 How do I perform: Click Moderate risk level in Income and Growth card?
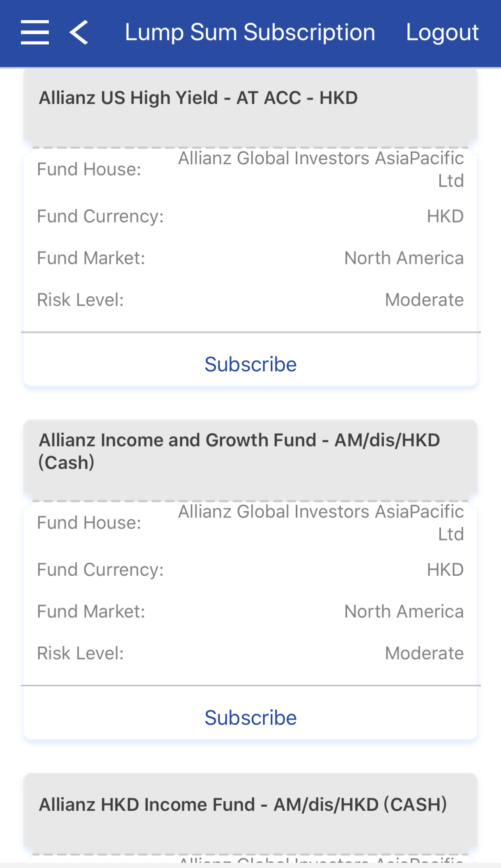[424, 653]
